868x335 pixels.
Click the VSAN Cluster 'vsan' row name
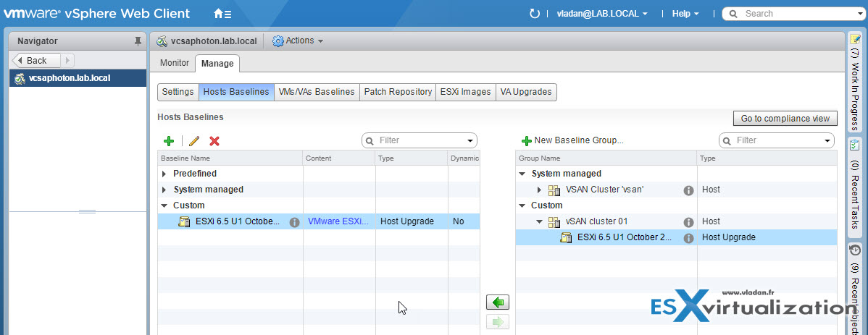(x=604, y=190)
